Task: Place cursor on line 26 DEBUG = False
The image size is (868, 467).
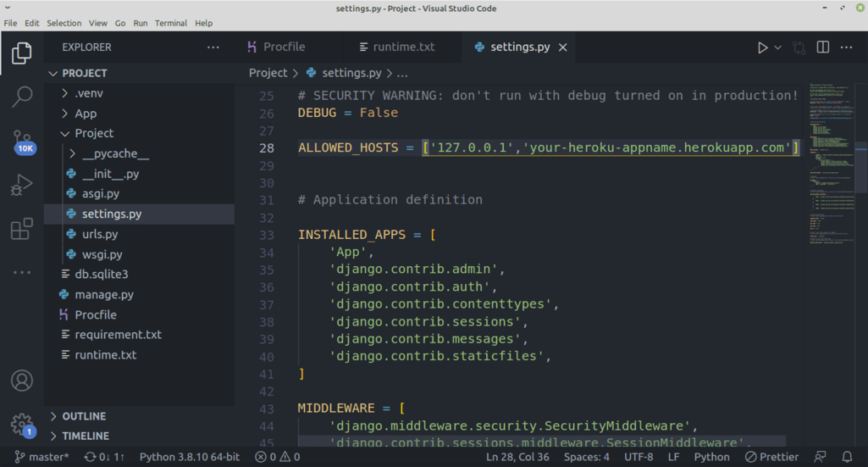Action: tap(348, 113)
